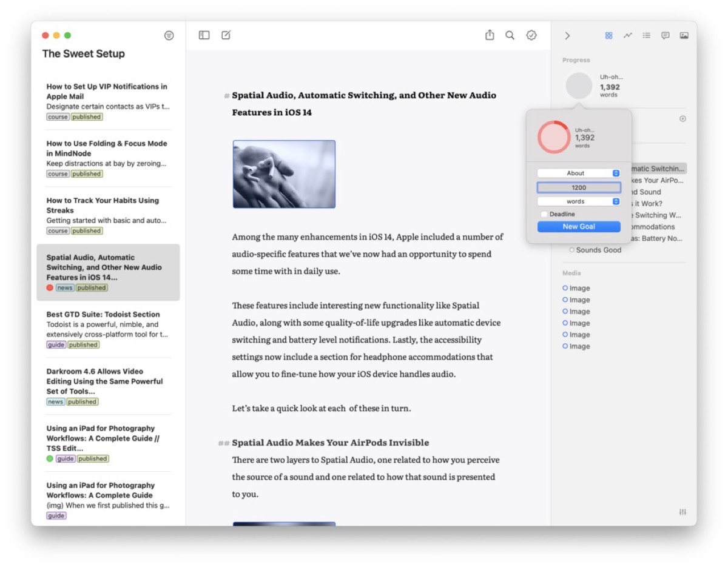
Task: Switch to dashboard Notes comment tab
Action: (x=666, y=36)
